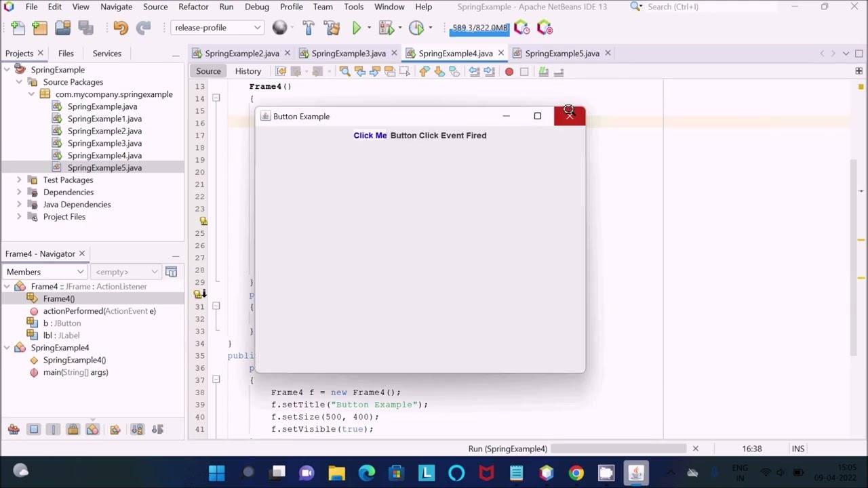Switch to the Files panel tab
Image resolution: width=868 pixels, height=488 pixels.
click(66, 54)
